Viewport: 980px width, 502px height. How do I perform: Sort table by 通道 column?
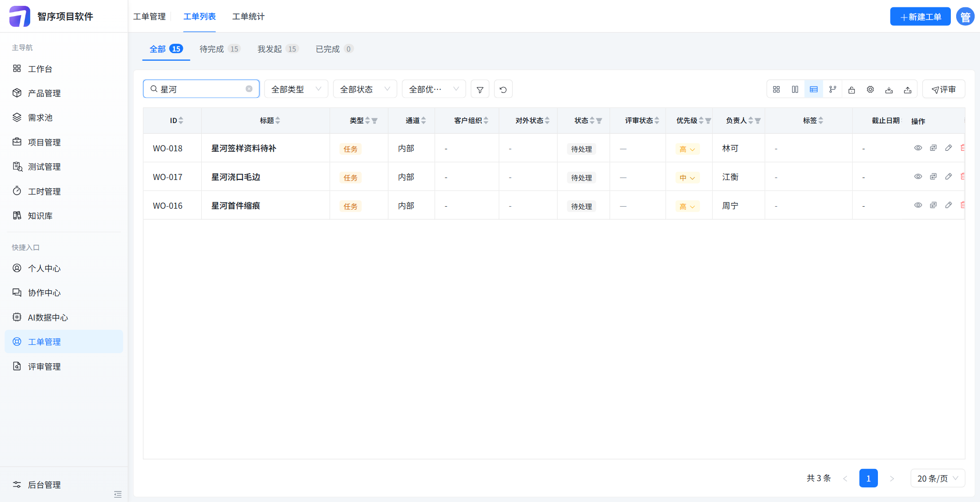tap(423, 121)
